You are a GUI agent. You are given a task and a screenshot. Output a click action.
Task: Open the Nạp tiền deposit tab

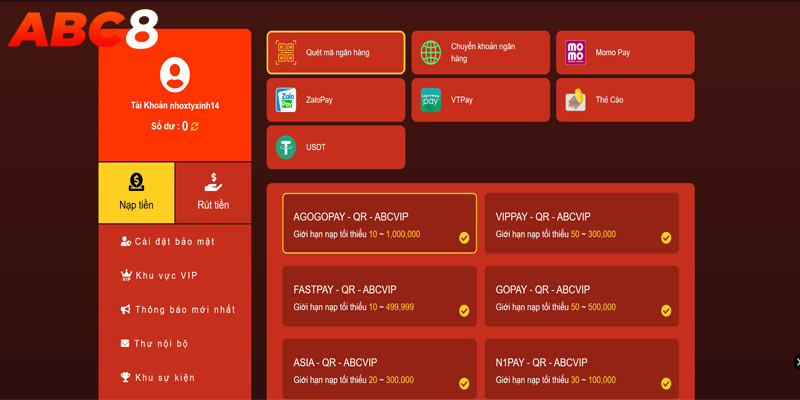(x=136, y=193)
